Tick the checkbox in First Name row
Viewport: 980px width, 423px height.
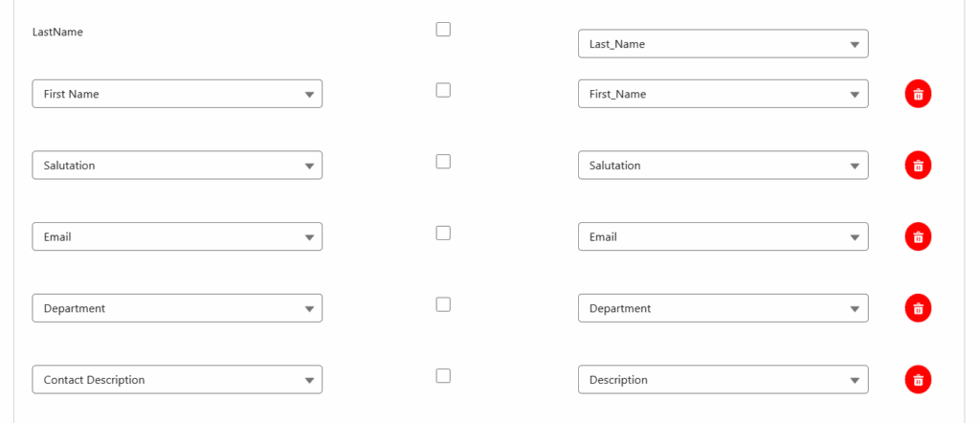click(x=443, y=90)
